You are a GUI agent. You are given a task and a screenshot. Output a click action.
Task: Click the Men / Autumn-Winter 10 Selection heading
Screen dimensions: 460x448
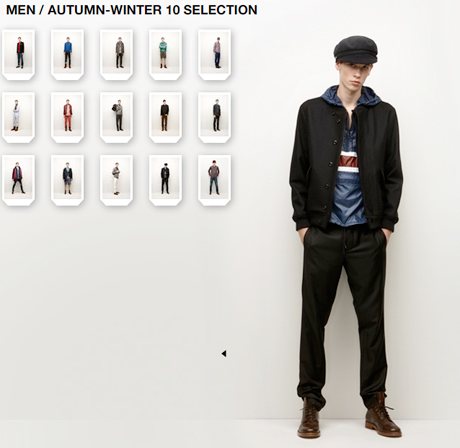[x=132, y=10]
